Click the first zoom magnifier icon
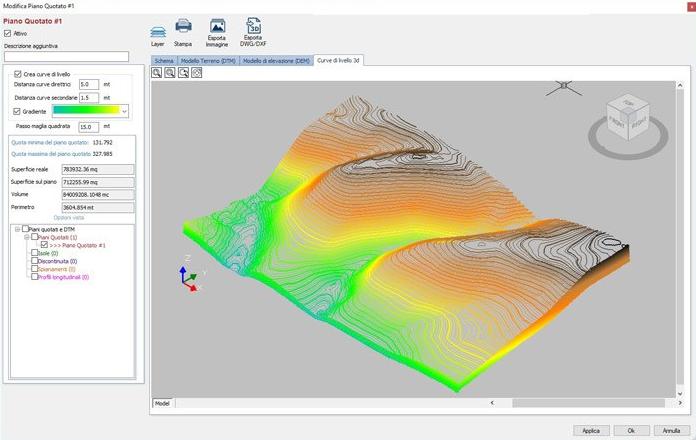Screen dimensions: 696x440 point(157,73)
